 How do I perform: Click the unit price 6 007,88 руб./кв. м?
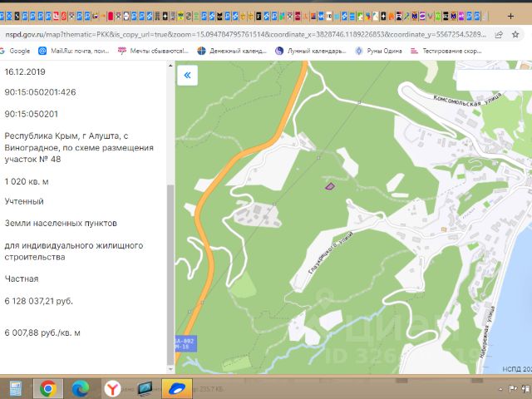42,332
